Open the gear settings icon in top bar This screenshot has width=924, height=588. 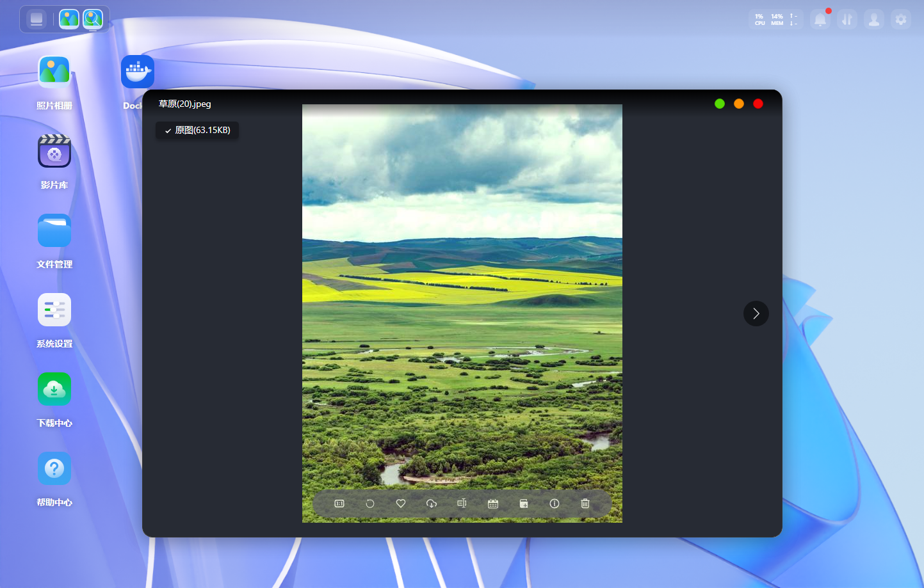(x=901, y=20)
